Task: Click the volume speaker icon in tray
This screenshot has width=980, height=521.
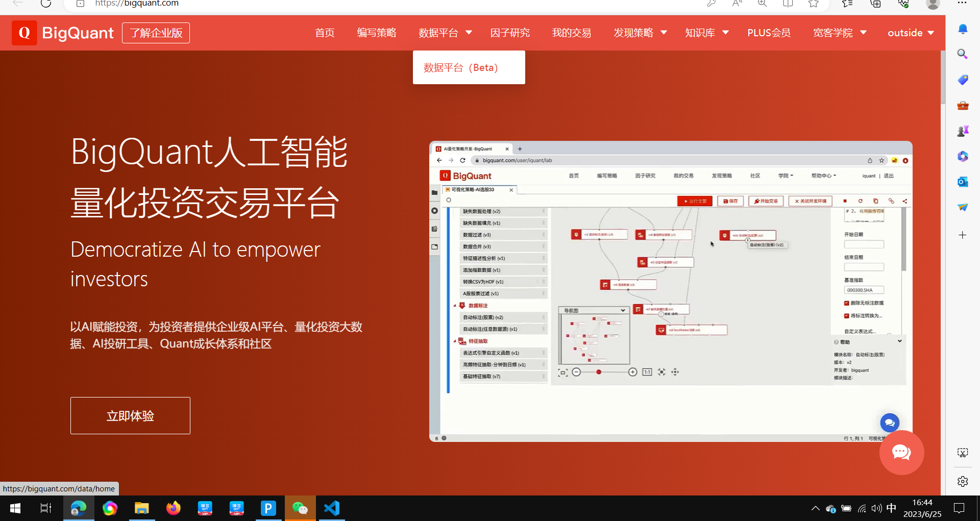Action: pos(877,508)
